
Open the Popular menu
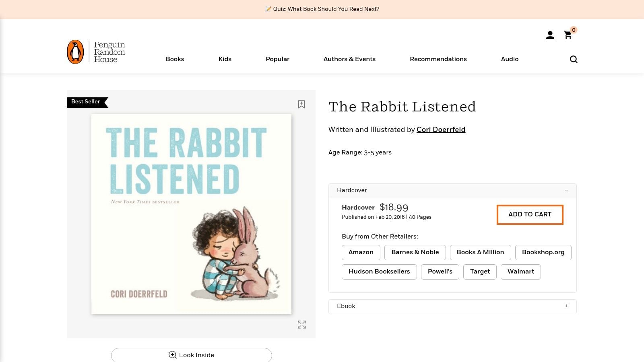(x=277, y=59)
